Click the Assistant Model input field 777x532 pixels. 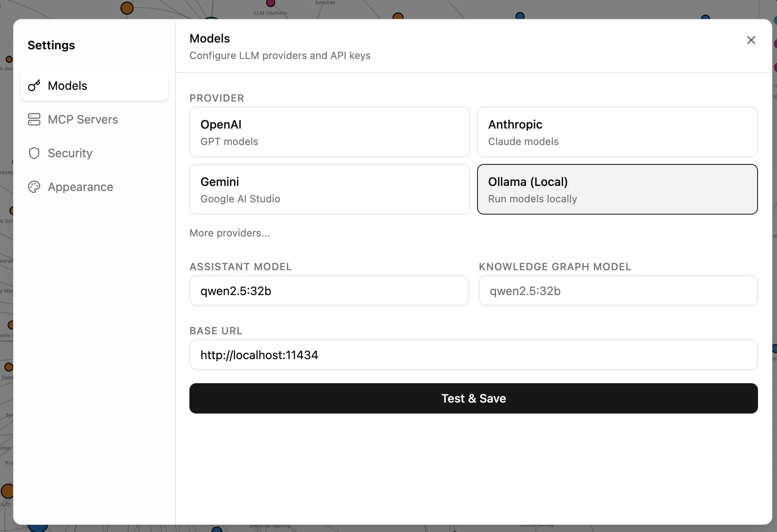click(329, 290)
